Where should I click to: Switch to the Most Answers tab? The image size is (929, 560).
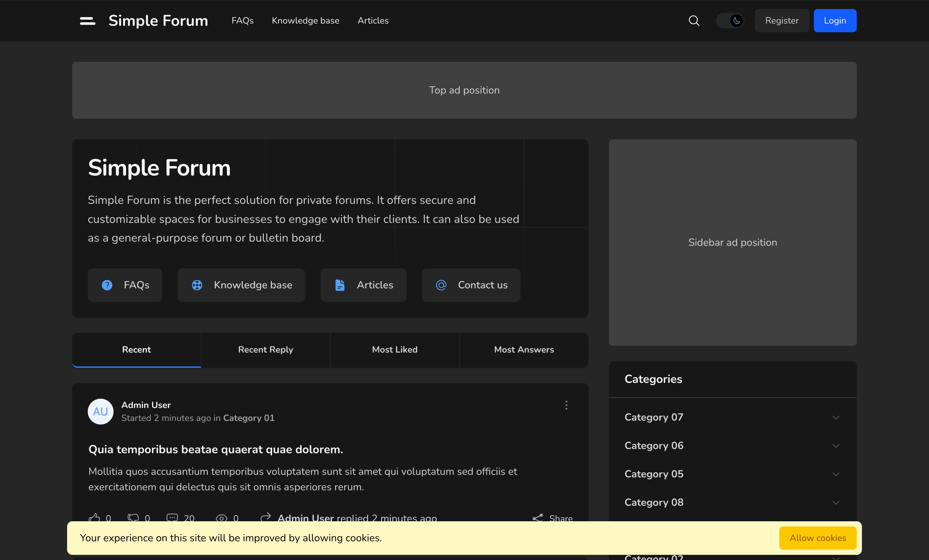524,350
